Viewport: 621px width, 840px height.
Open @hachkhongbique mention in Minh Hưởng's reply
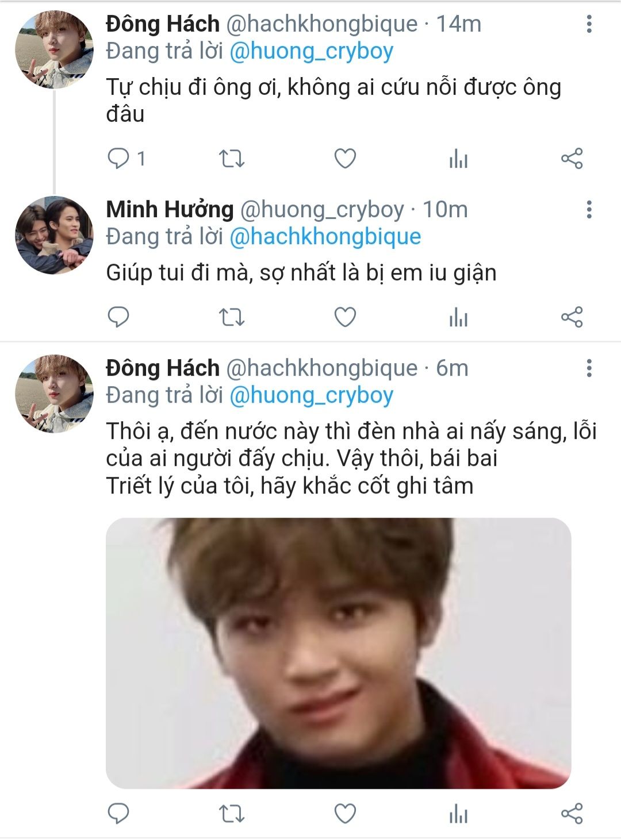click(x=325, y=237)
